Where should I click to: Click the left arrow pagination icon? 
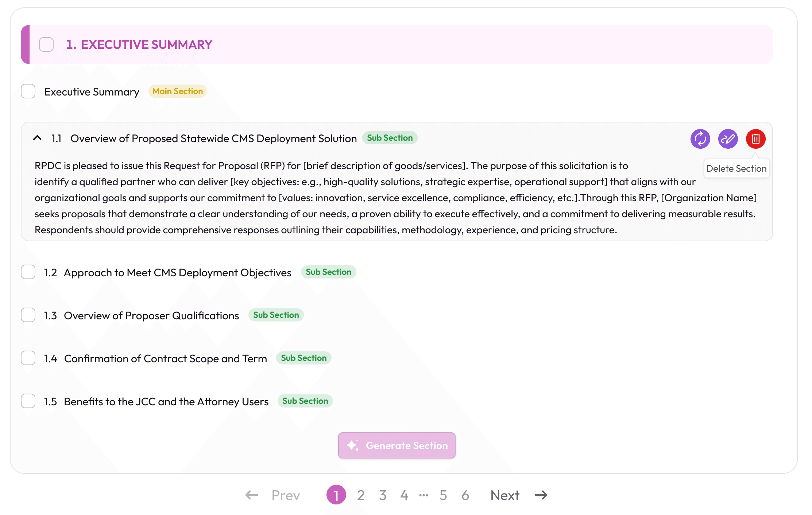click(252, 495)
